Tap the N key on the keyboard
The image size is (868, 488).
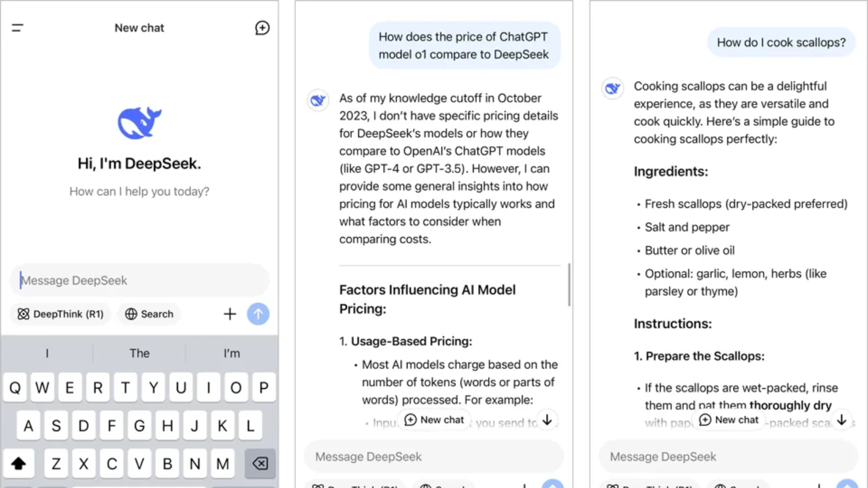195,463
